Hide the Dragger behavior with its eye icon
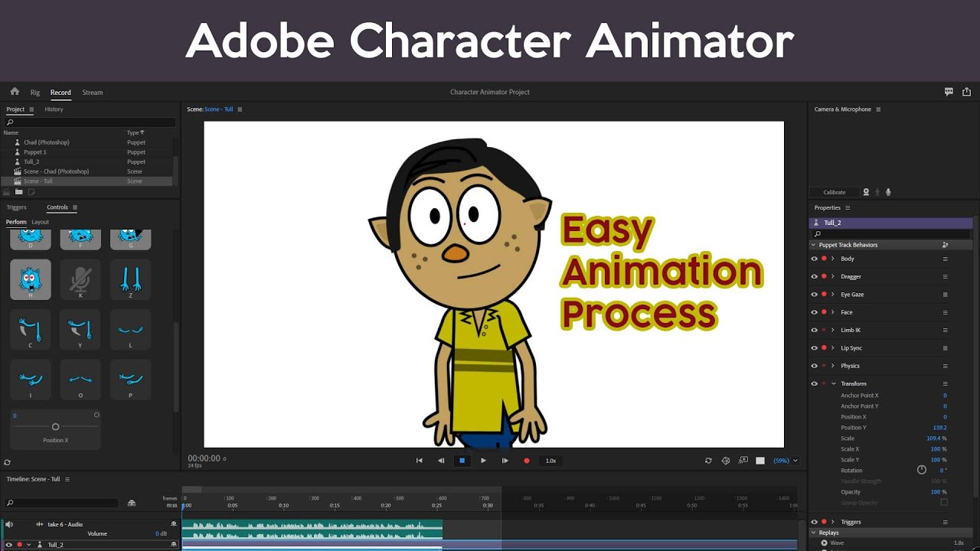Screen dimensions: 980x551 814,276
